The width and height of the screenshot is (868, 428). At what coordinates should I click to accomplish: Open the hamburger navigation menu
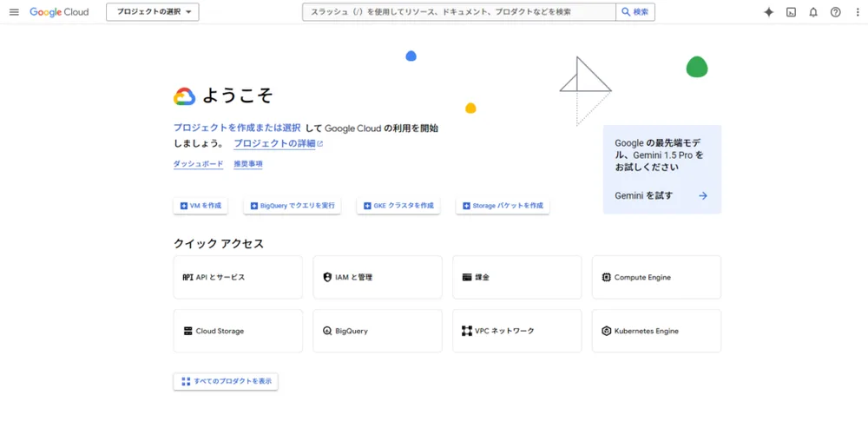pyautogui.click(x=14, y=12)
